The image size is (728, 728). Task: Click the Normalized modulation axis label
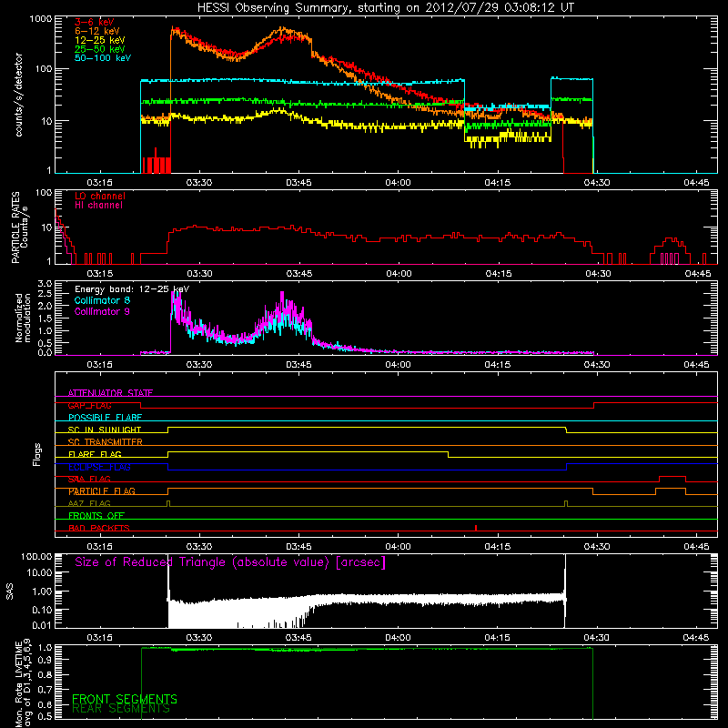(23, 318)
